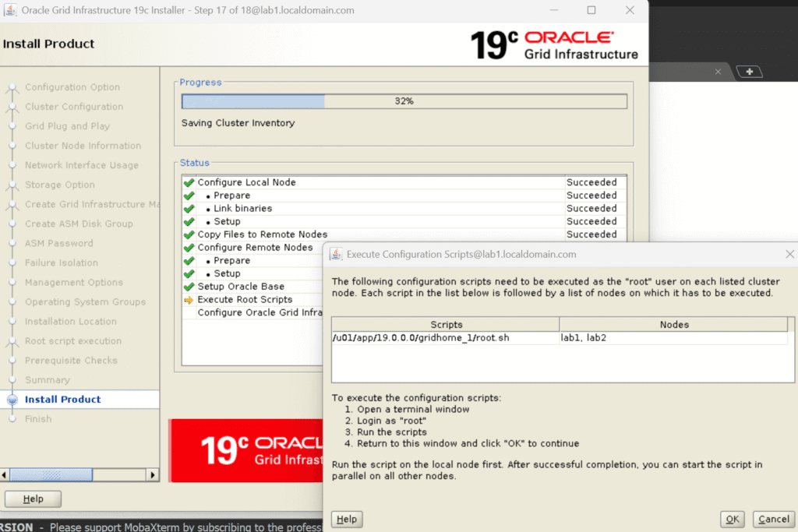798x532 pixels.
Task: Click OK in Execute Configuration Scripts dialog
Action: [733, 519]
